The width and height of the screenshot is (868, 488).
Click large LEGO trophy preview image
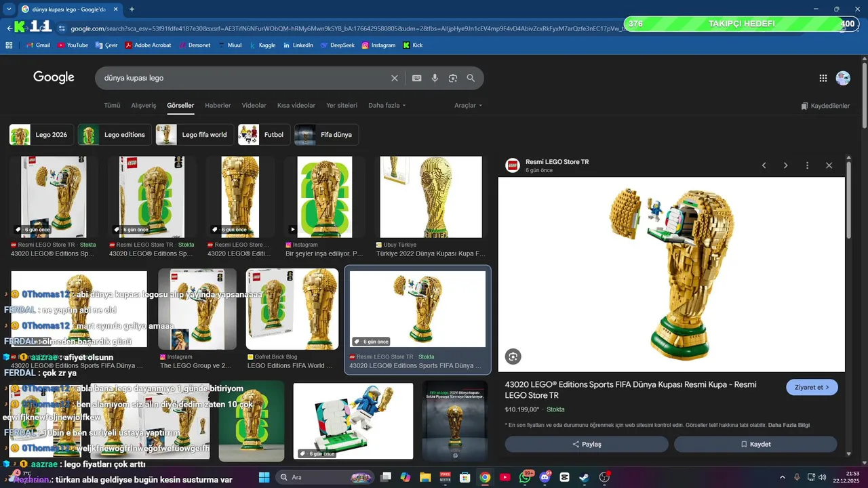coord(671,274)
